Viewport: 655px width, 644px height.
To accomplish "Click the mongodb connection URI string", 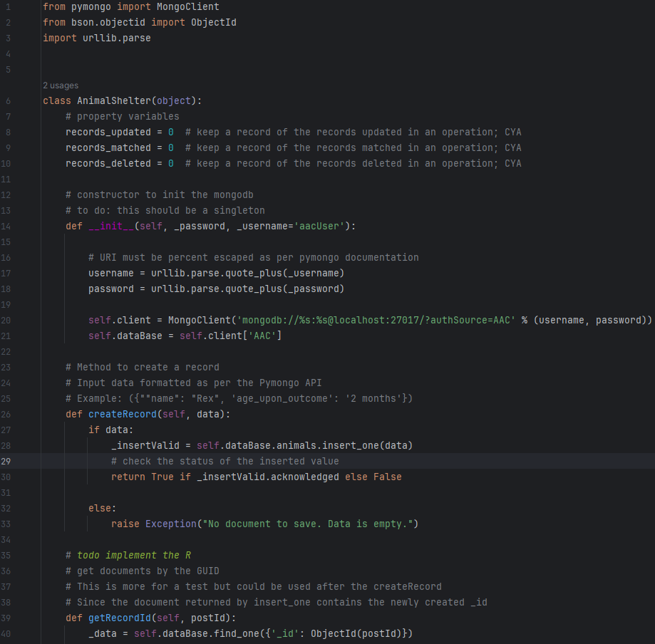I will (x=376, y=320).
